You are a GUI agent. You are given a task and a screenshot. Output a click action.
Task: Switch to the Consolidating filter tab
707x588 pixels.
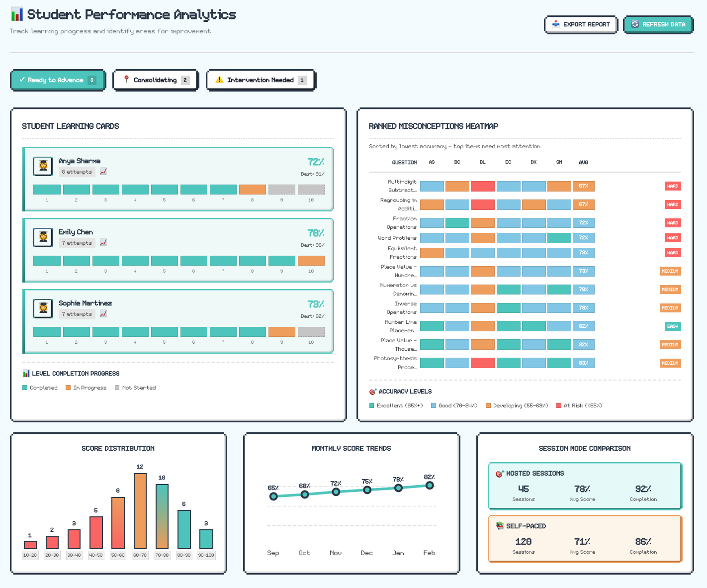156,80
